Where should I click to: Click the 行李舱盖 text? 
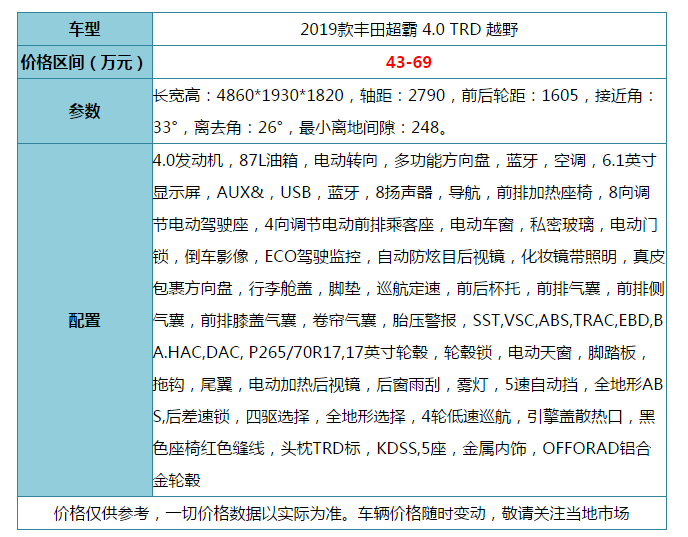[x=280, y=289]
